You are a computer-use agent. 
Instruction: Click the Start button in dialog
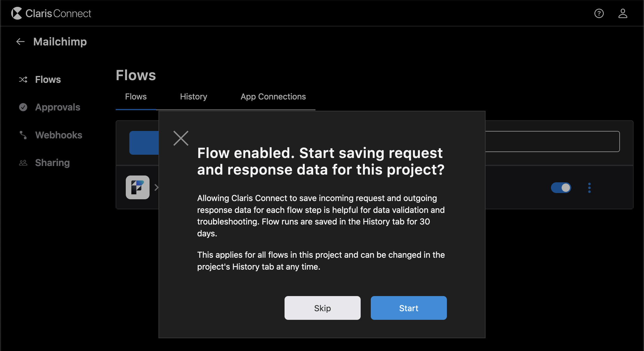pos(409,308)
